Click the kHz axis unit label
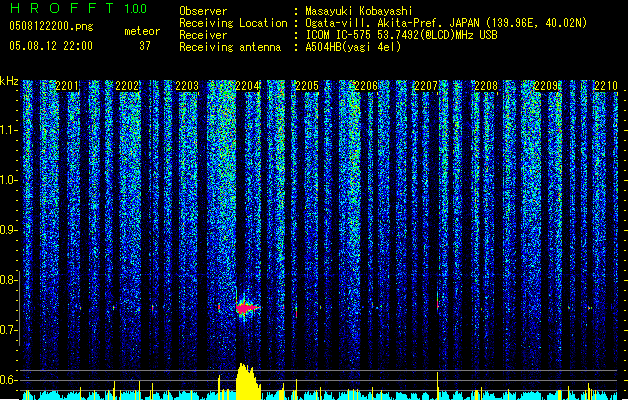Screen dimensions: 629x400 pos(9,81)
